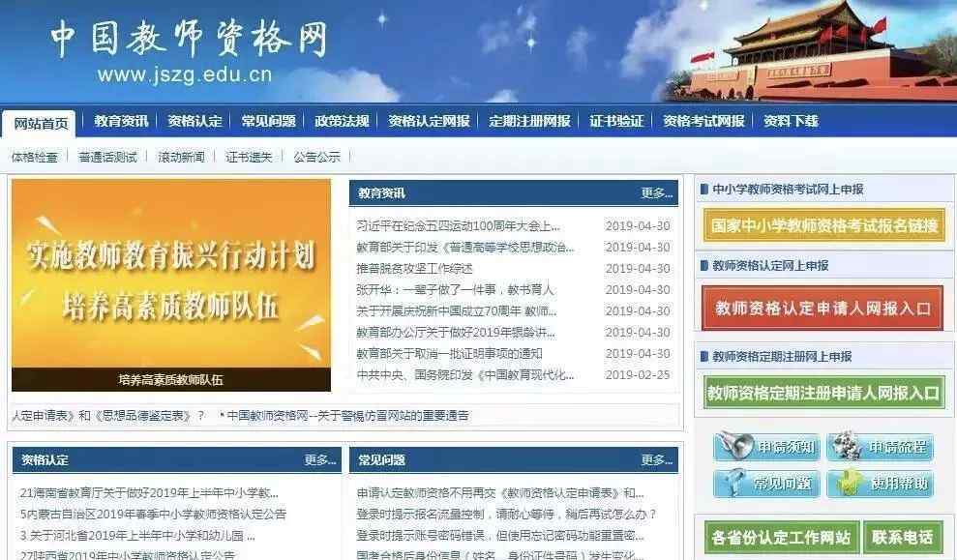Click the 体格检查 sub-navigation link

coord(34,157)
